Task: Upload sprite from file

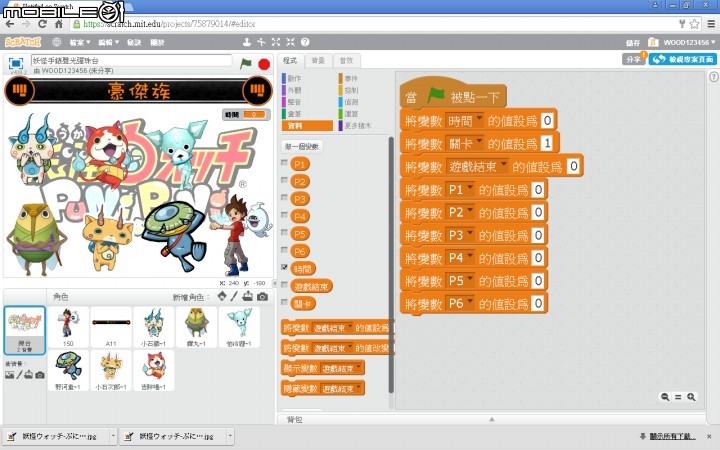Action: (248, 297)
